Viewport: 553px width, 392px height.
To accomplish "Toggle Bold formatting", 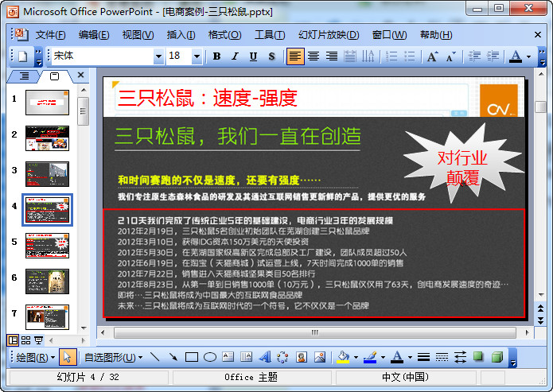I will pyautogui.click(x=217, y=56).
